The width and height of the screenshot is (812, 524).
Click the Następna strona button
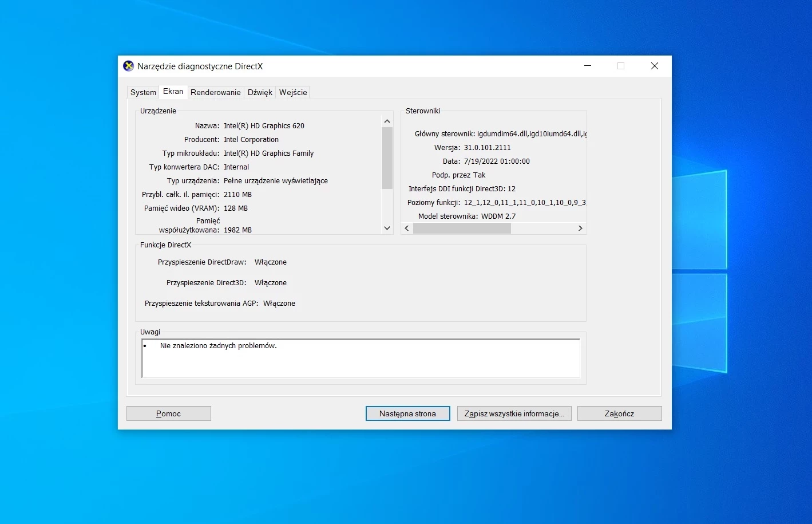click(407, 413)
